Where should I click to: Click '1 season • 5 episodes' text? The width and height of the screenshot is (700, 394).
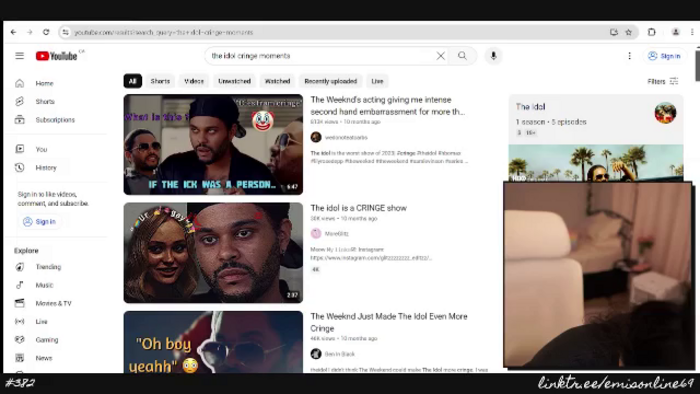551,122
